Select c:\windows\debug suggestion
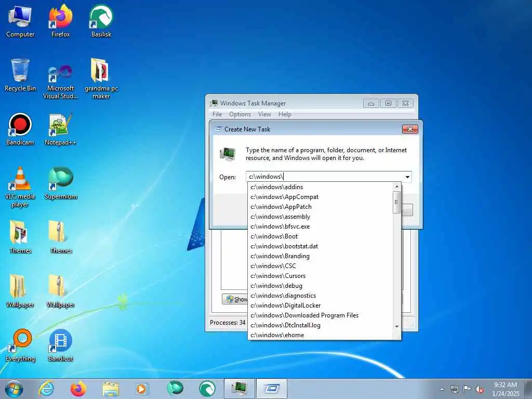This screenshot has width=532, height=399. click(320, 286)
